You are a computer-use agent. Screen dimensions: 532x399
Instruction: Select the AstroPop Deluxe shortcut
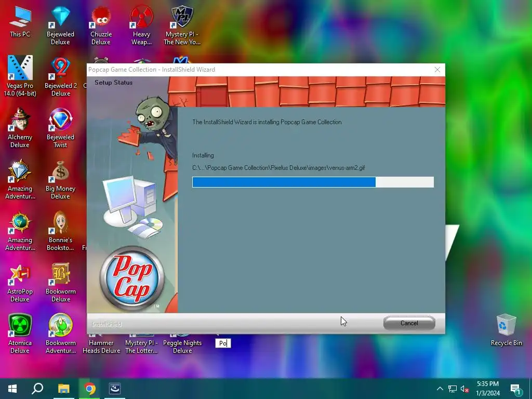(x=20, y=282)
